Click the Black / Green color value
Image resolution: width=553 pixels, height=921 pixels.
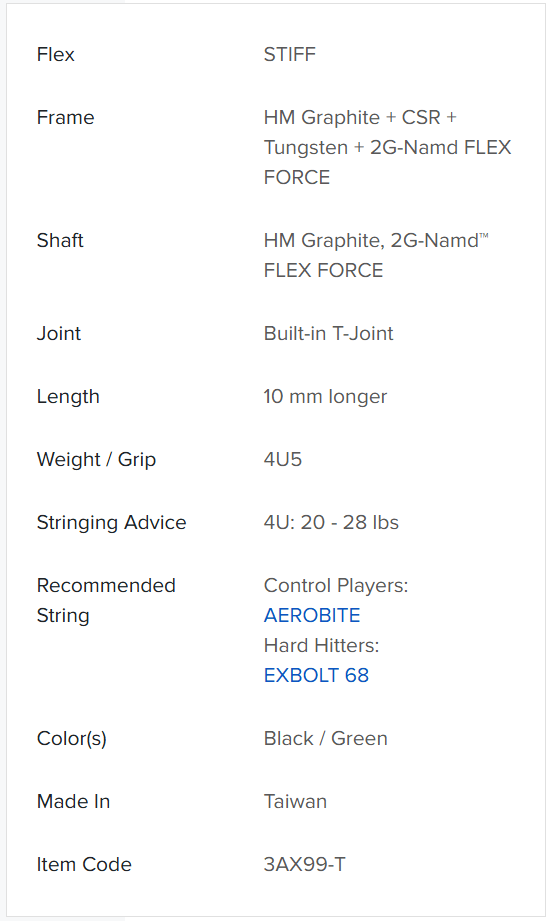click(326, 738)
